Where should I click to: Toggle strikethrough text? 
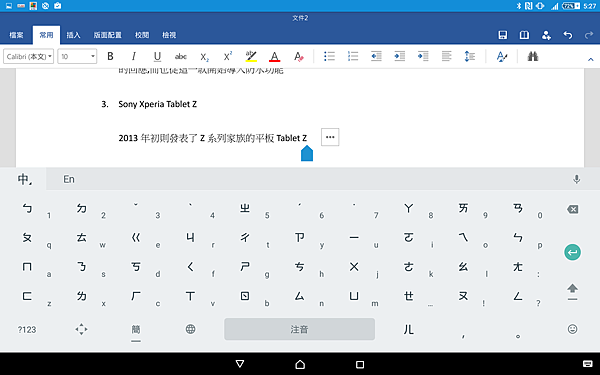click(x=181, y=57)
